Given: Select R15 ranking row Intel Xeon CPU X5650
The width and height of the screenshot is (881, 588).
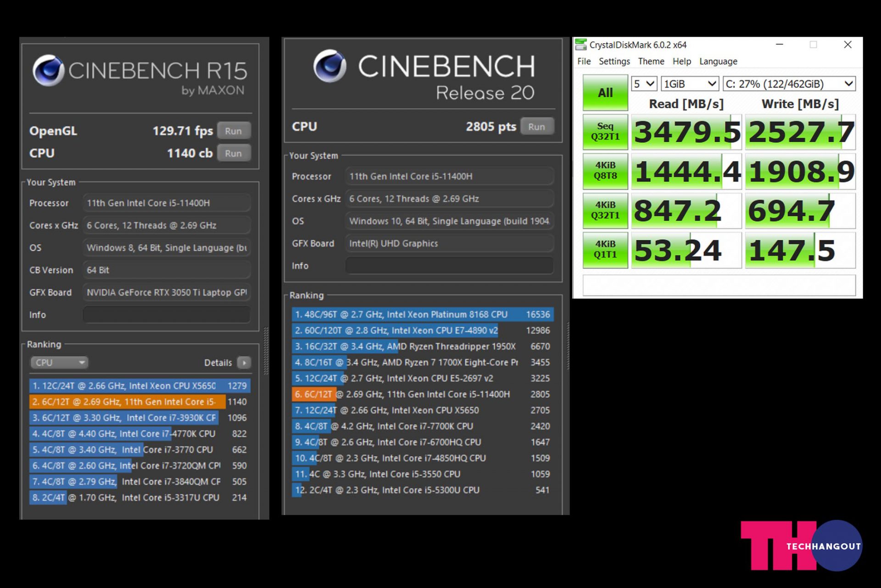Looking at the screenshot, I should (x=139, y=386).
